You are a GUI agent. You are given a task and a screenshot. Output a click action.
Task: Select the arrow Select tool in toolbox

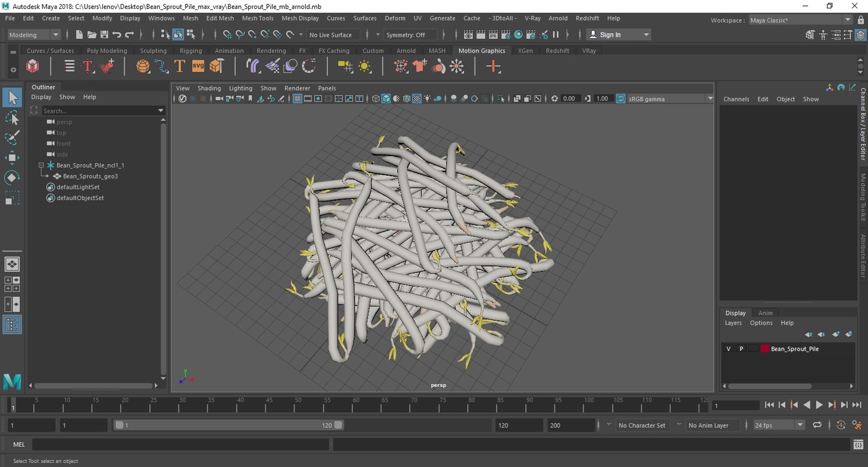pyautogui.click(x=12, y=98)
